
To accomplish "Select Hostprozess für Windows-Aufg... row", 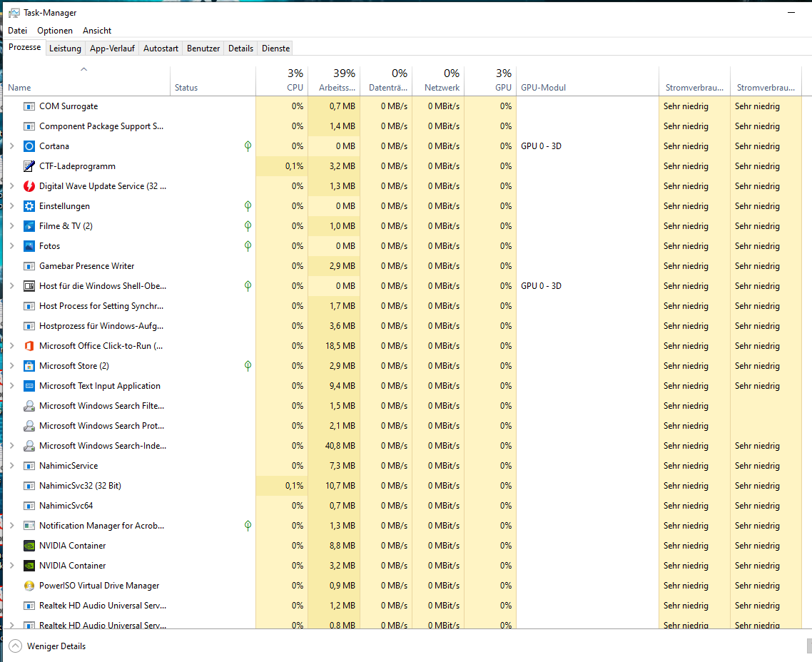I will 403,326.
